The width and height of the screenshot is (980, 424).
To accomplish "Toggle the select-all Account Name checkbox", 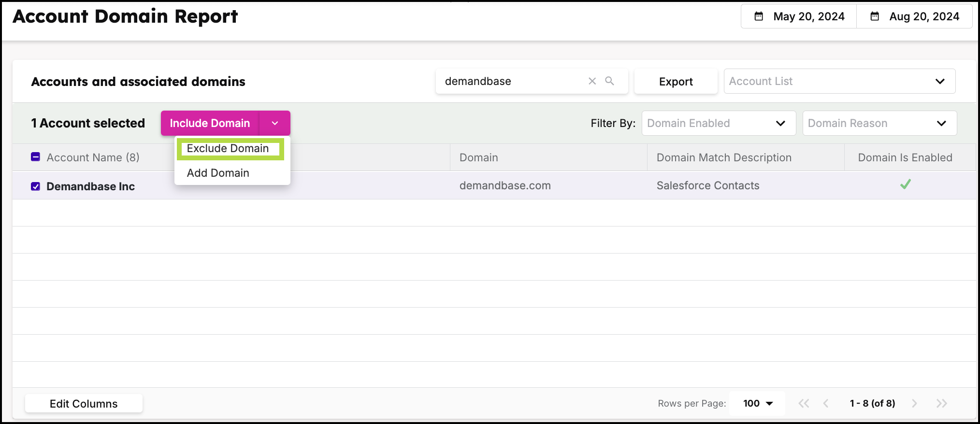I will tap(35, 157).
